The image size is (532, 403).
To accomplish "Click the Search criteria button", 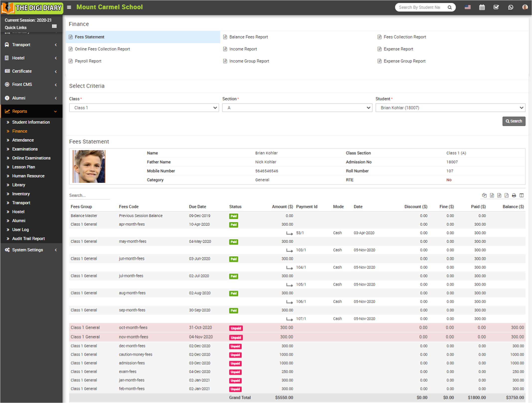I will [x=514, y=121].
